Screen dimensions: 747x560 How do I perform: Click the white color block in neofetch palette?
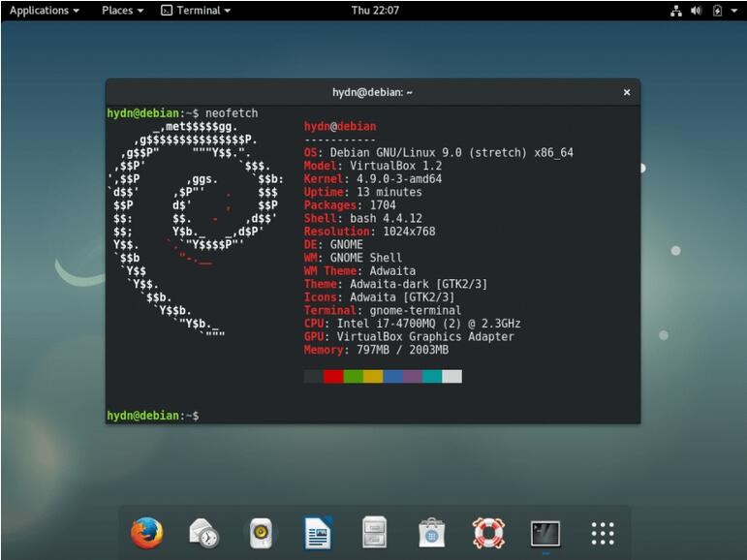(x=452, y=376)
